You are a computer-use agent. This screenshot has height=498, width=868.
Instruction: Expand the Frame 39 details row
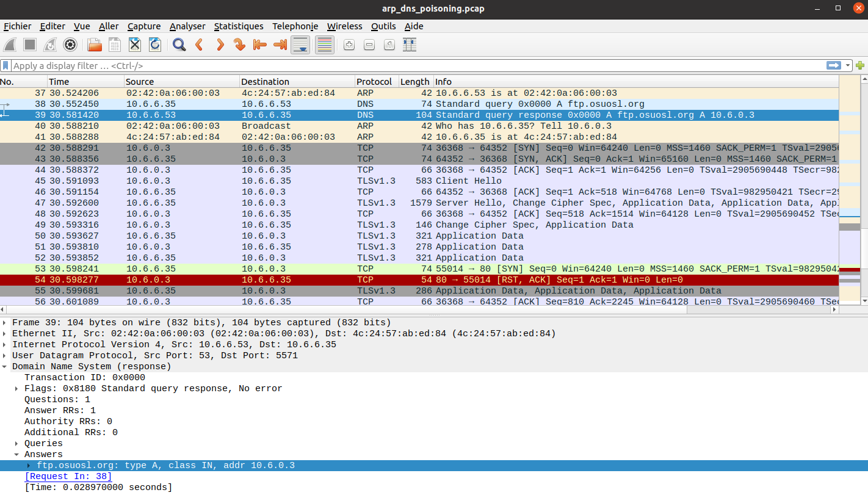(5, 323)
